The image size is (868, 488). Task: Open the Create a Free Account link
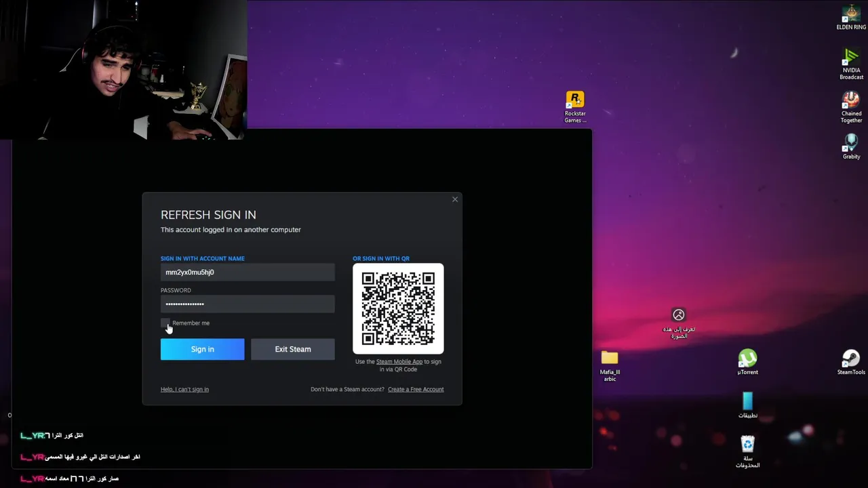point(416,389)
